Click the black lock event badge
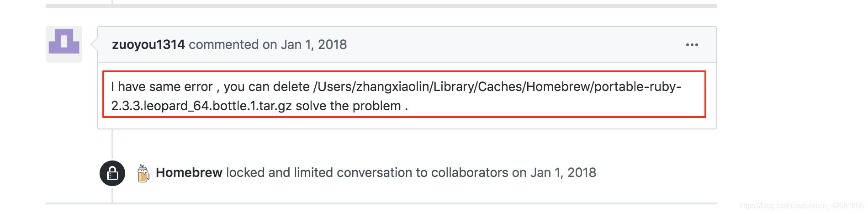 pyautogui.click(x=112, y=173)
